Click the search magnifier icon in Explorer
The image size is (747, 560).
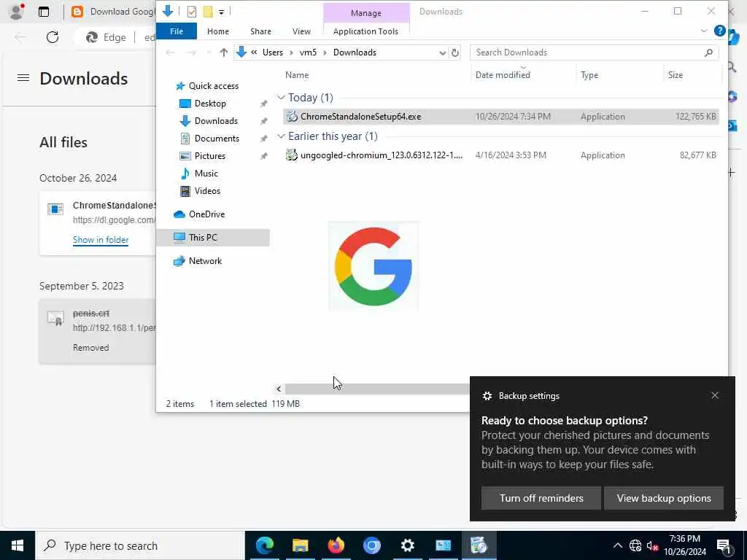[x=708, y=52]
